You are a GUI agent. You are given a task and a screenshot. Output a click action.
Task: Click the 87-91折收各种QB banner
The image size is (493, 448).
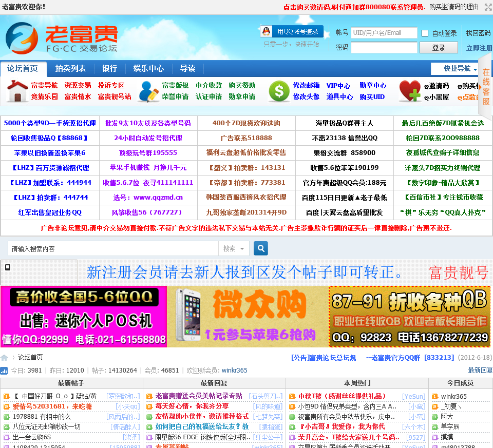[x=409, y=317]
